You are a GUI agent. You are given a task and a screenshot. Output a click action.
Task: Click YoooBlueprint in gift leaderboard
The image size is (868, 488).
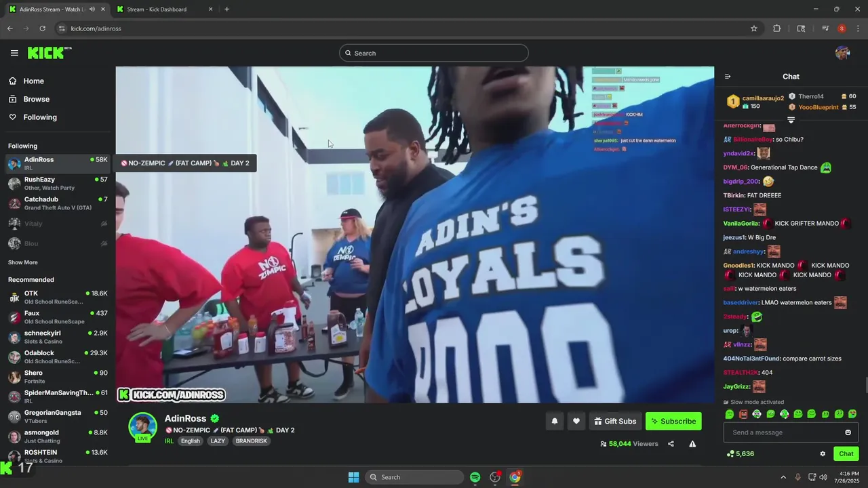[x=818, y=107]
